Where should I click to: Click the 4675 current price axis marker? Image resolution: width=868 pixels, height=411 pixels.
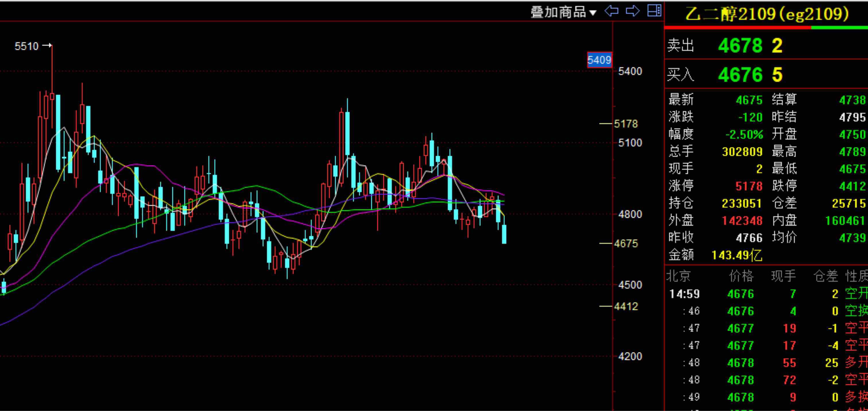coord(626,243)
